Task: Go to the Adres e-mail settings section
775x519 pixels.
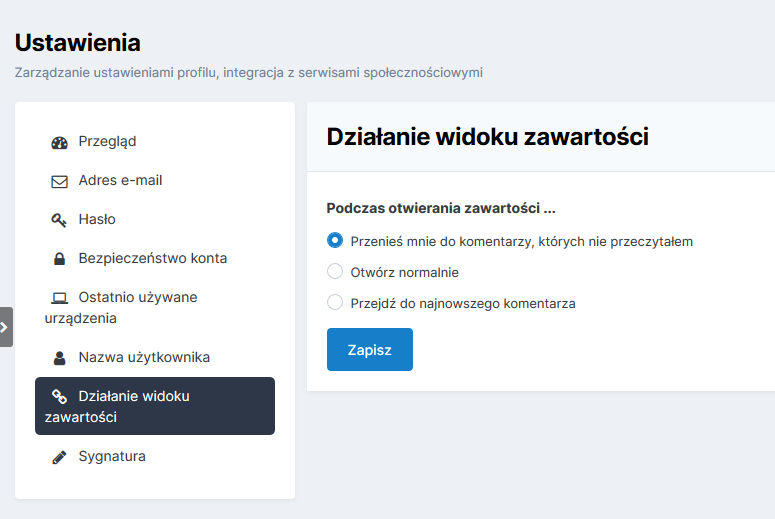Action: coord(120,181)
